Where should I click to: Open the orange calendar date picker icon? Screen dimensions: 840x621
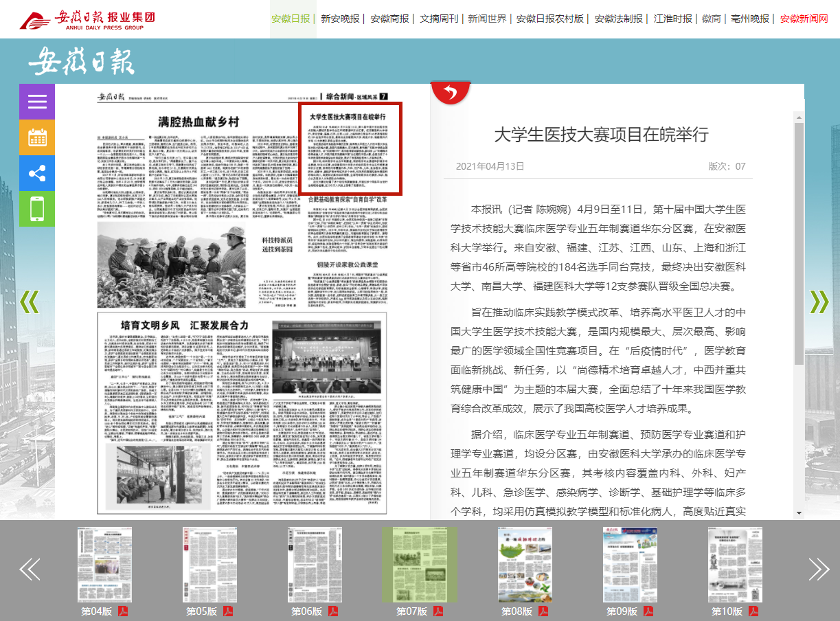click(x=37, y=137)
